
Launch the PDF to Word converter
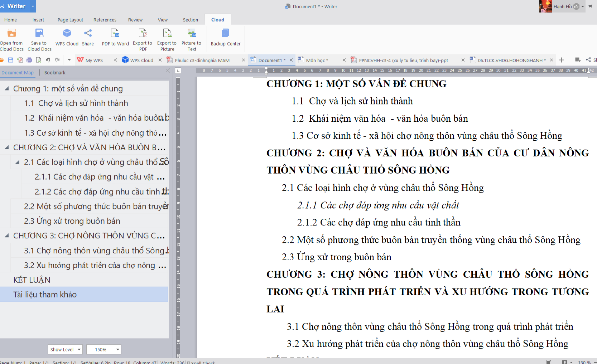[x=115, y=38]
